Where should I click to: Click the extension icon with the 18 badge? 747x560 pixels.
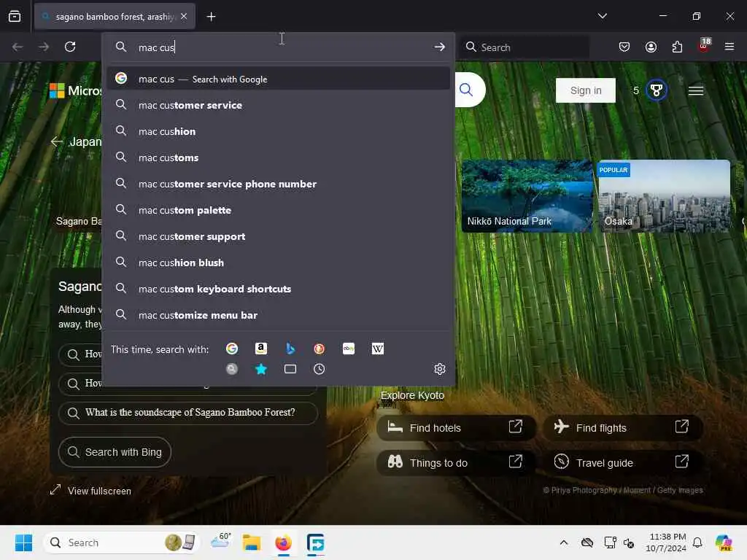point(704,46)
